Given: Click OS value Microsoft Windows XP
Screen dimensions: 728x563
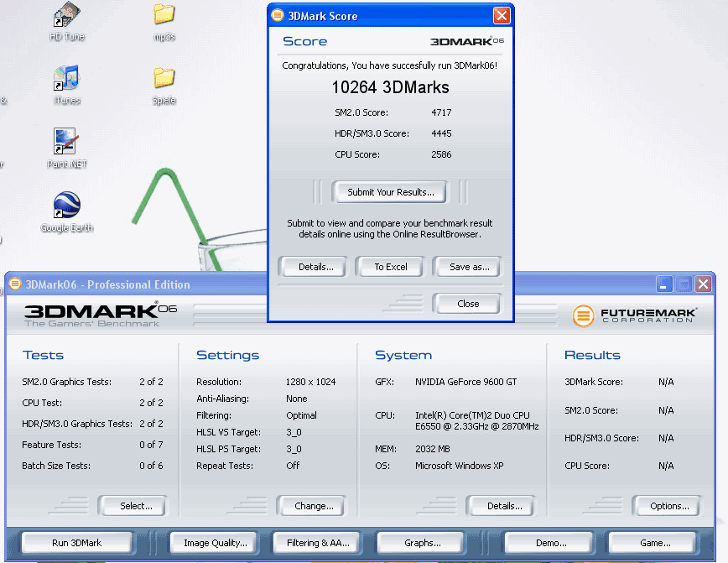Looking at the screenshot, I should (x=459, y=466).
